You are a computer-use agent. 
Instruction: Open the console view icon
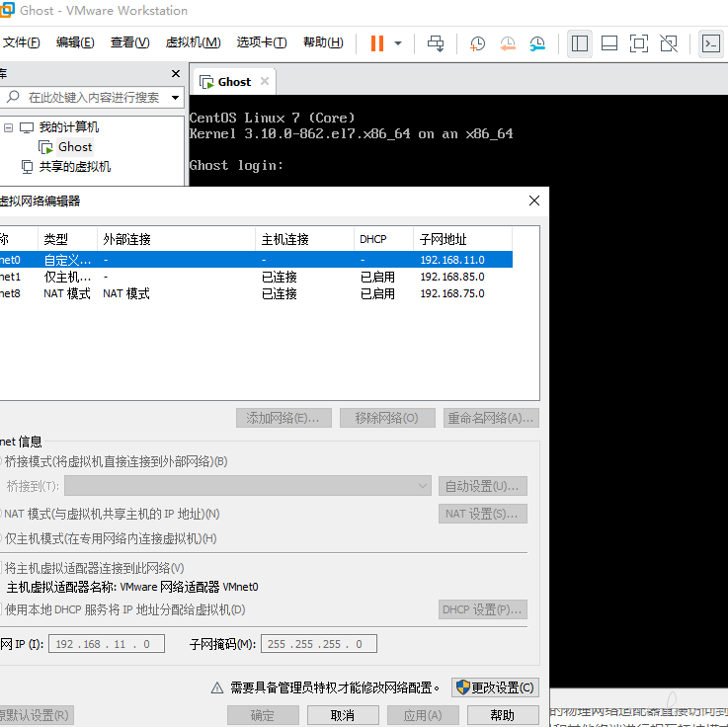pyautogui.click(x=711, y=43)
